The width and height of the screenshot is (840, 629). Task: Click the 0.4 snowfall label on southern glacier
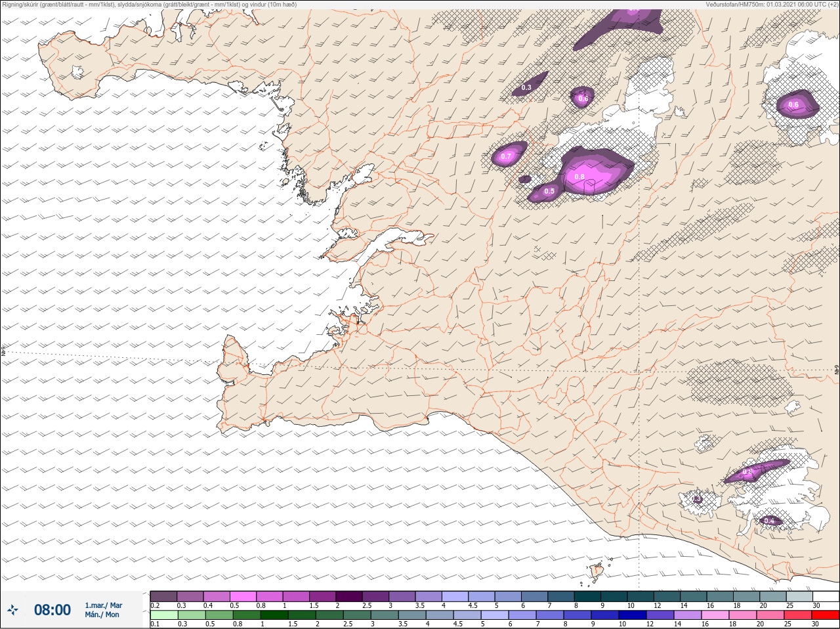(x=770, y=521)
